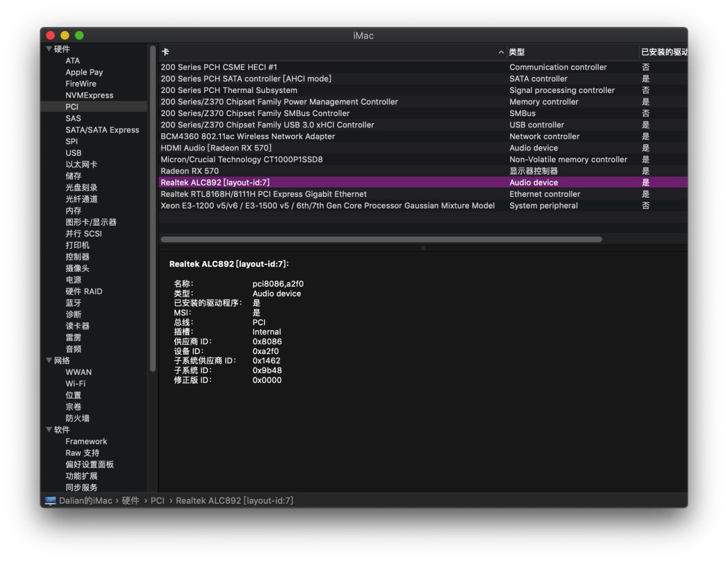Open 诊断 in sidebar
This screenshot has width=728, height=561.
click(x=73, y=314)
